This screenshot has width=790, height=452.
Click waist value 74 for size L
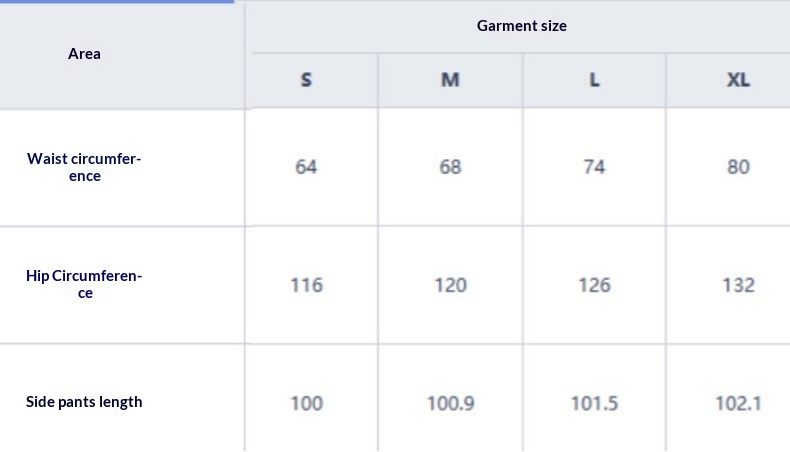pos(594,167)
